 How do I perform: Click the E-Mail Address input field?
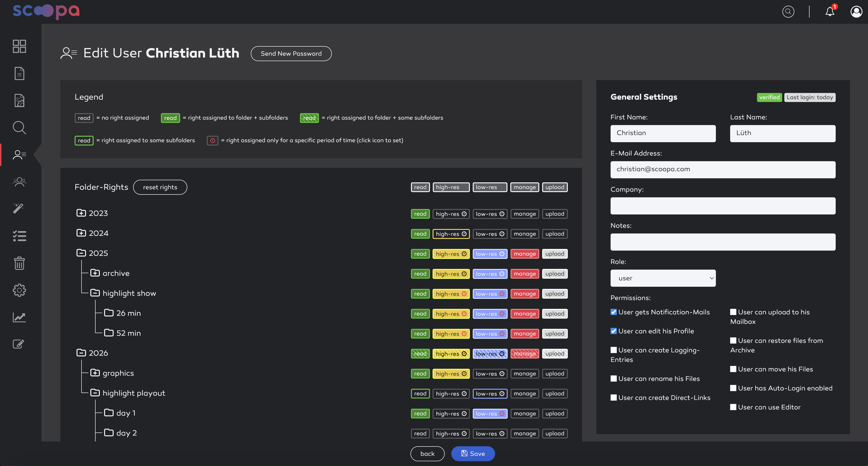pos(723,170)
